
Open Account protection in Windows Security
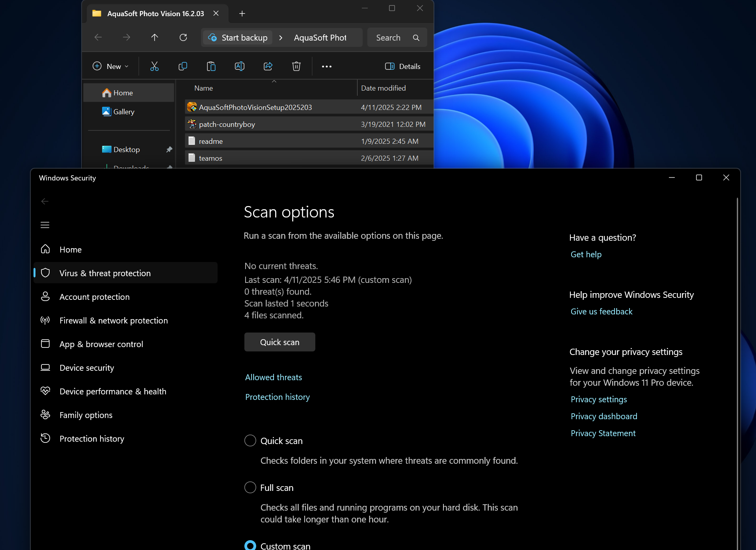[126, 297]
